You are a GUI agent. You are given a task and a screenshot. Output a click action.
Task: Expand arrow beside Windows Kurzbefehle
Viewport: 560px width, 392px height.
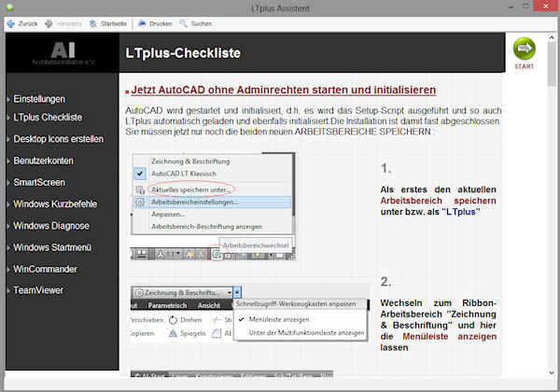pyautogui.click(x=8, y=204)
